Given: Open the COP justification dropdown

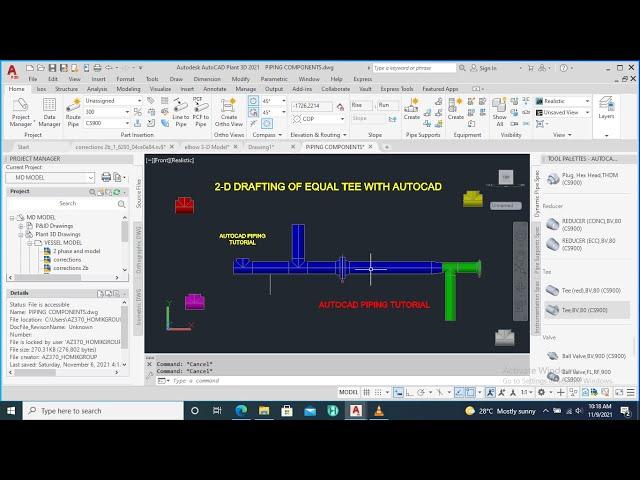Looking at the screenshot, I should click(x=342, y=119).
